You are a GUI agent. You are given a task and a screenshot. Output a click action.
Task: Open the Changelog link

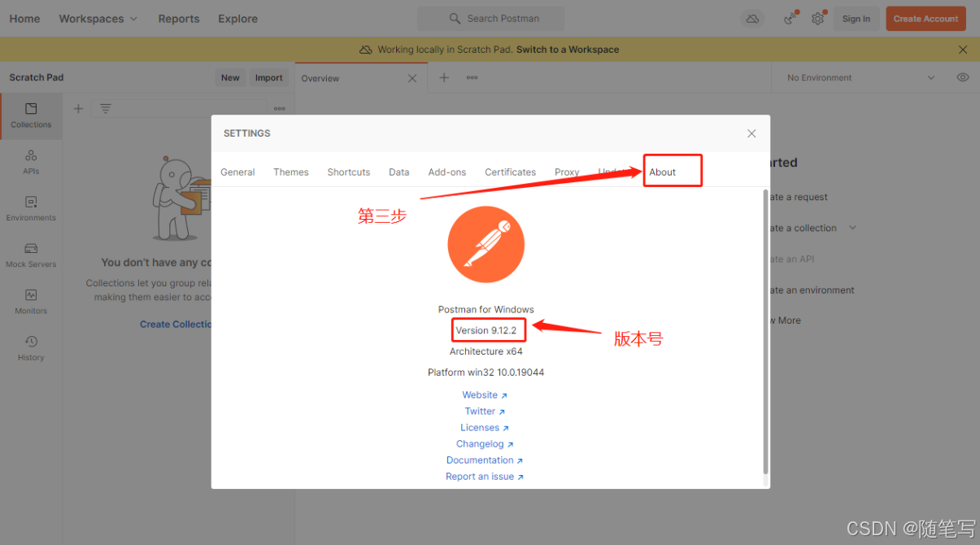point(485,443)
